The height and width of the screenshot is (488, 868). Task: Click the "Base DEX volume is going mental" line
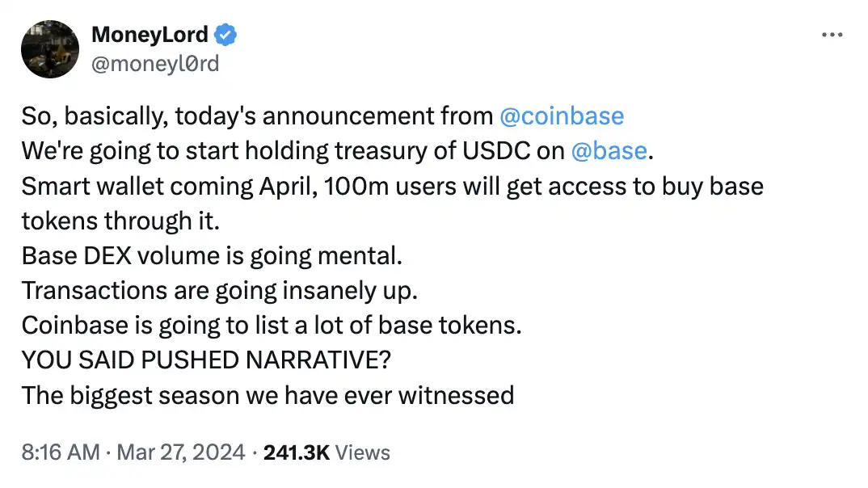click(211, 256)
